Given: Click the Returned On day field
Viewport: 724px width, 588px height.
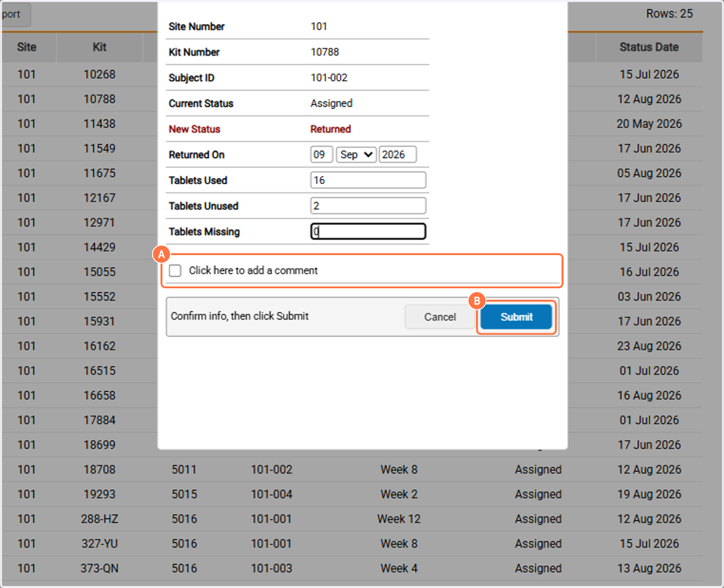Looking at the screenshot, I should click(322, 154).
